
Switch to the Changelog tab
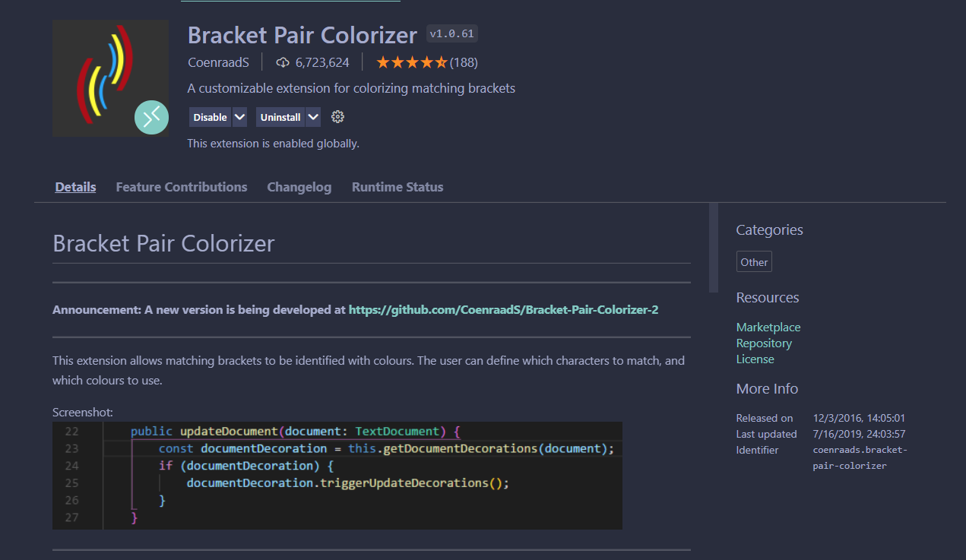[x=299, y=186]
